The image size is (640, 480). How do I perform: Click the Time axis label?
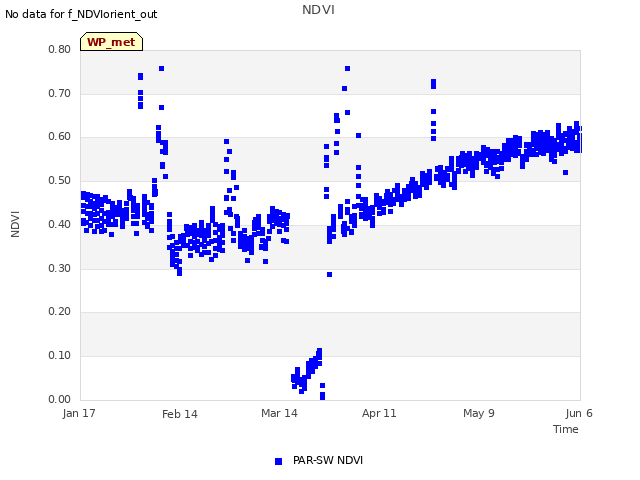pos(566,429)
